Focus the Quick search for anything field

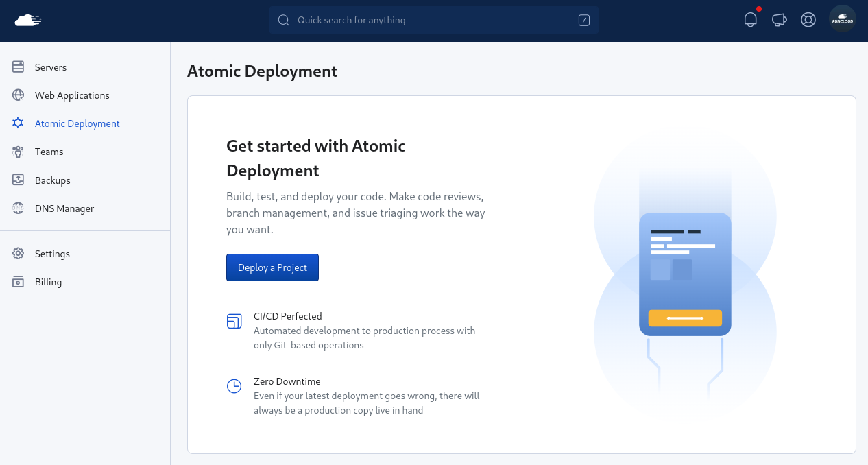click(x=434, y=20)
